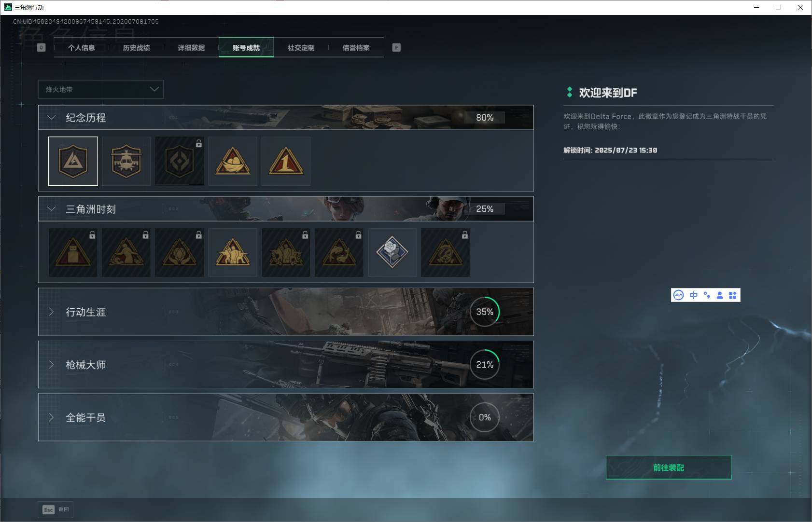The image size is (812, 522).
Task: Select the locked beasts triangle badge
Action: pyautogui.click(x=286, y=253)
